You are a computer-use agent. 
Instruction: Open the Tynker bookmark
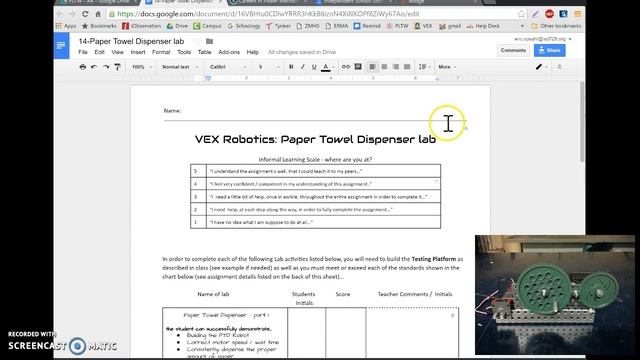278,26
